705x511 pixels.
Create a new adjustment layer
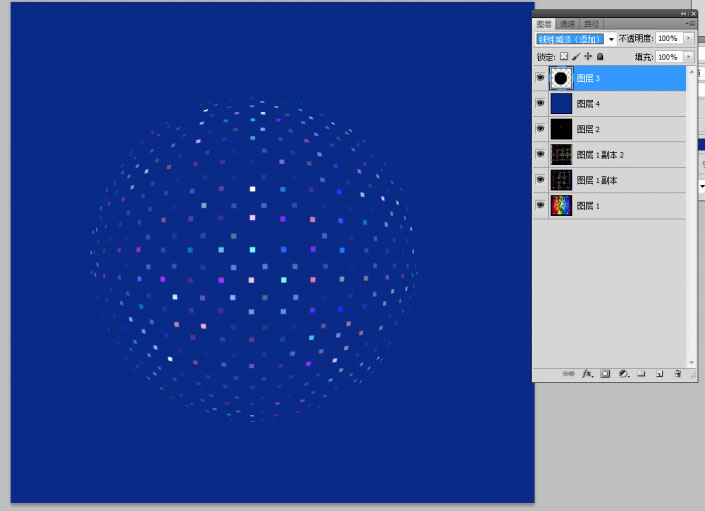(x=624, y=373)
